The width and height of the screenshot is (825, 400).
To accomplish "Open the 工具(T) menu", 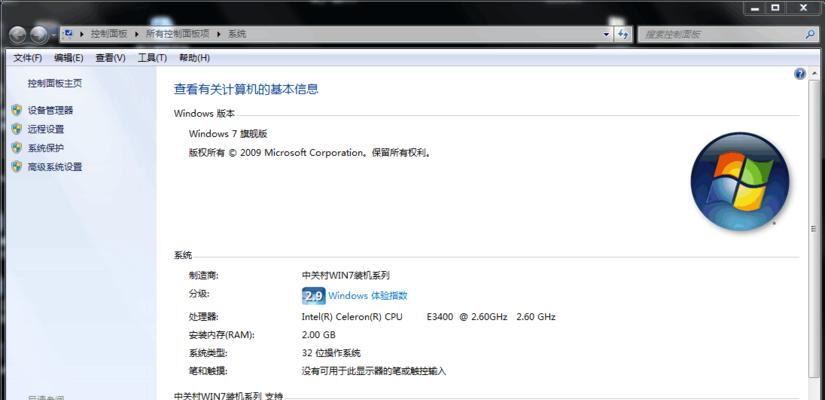I will pos(152,58).
